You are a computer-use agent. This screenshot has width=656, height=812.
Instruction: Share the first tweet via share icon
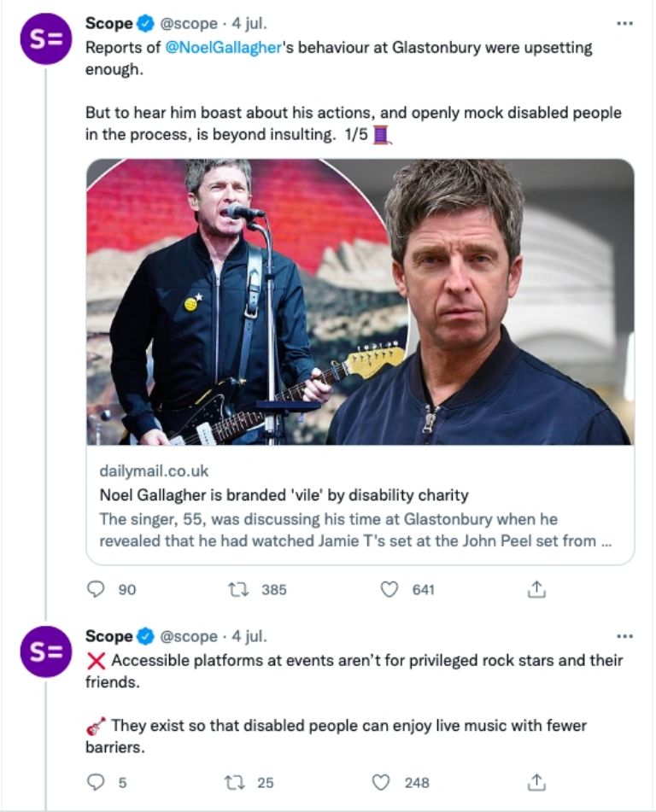point(536,589)
